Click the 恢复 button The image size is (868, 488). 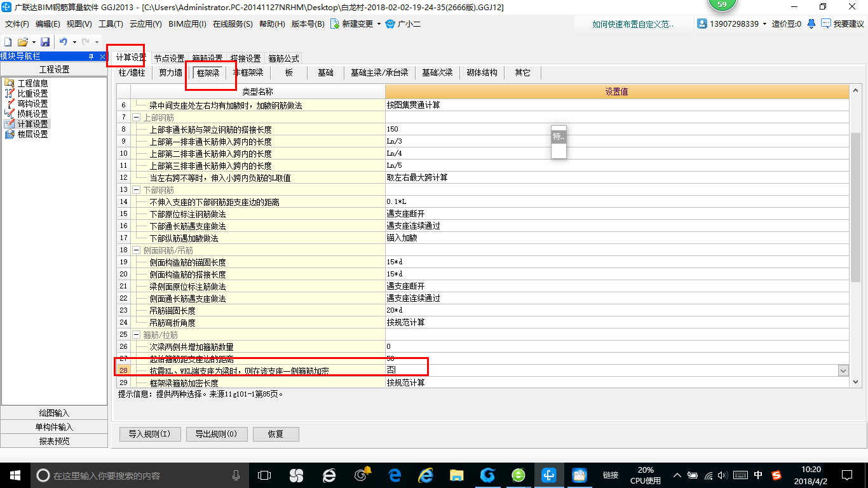275,435
